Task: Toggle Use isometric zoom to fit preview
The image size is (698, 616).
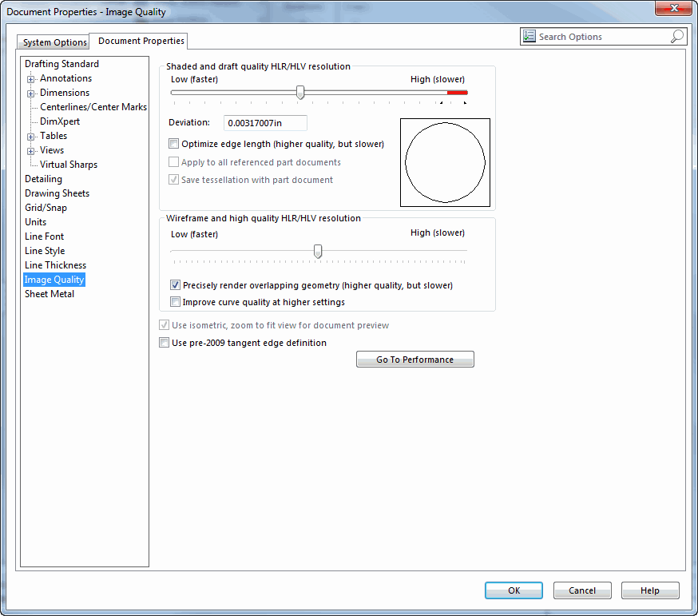Action: click(164, 324)
